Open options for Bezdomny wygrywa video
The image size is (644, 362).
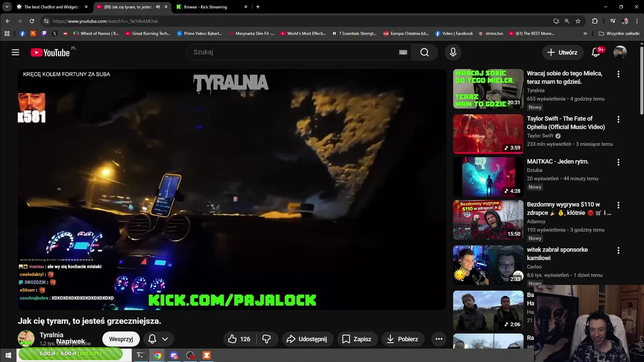(618, 205)
